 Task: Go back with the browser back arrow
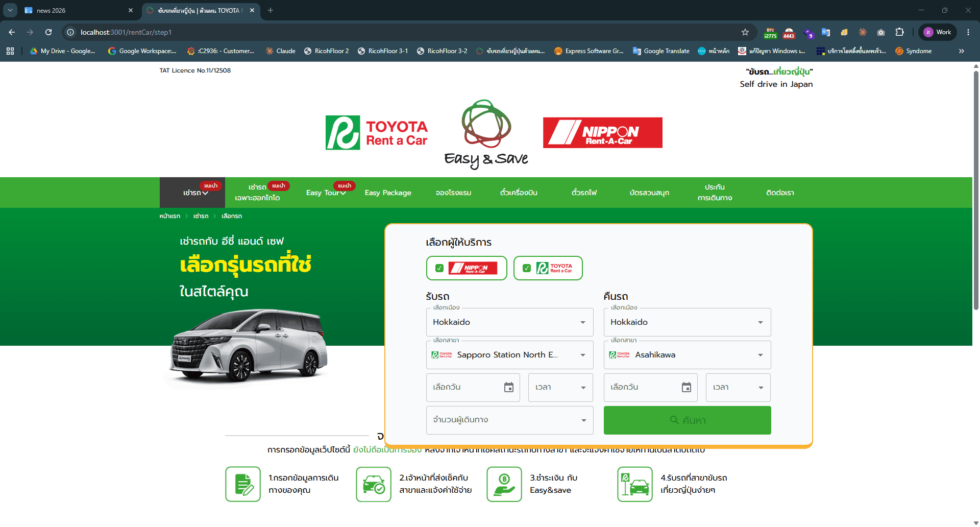[12, 32]
